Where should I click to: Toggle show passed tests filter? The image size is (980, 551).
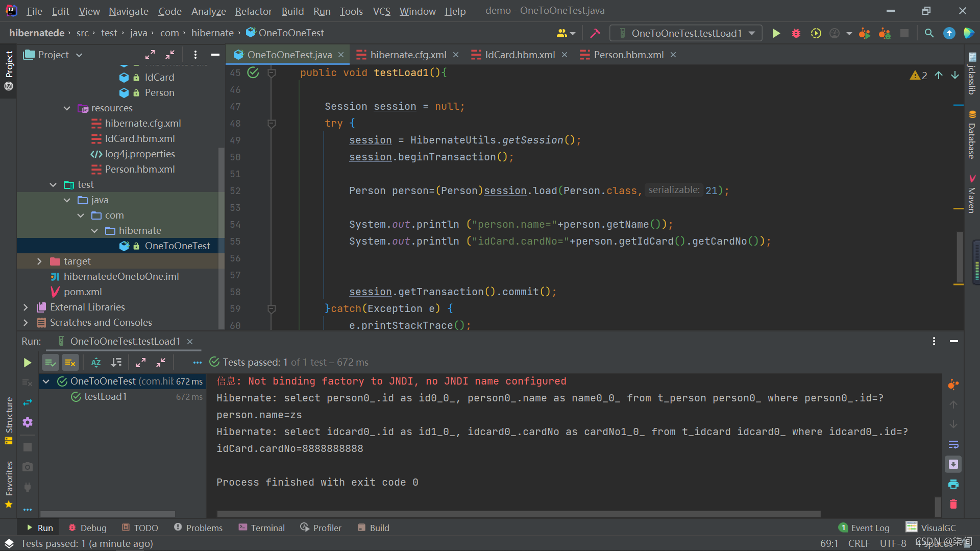tap(50, 363)
